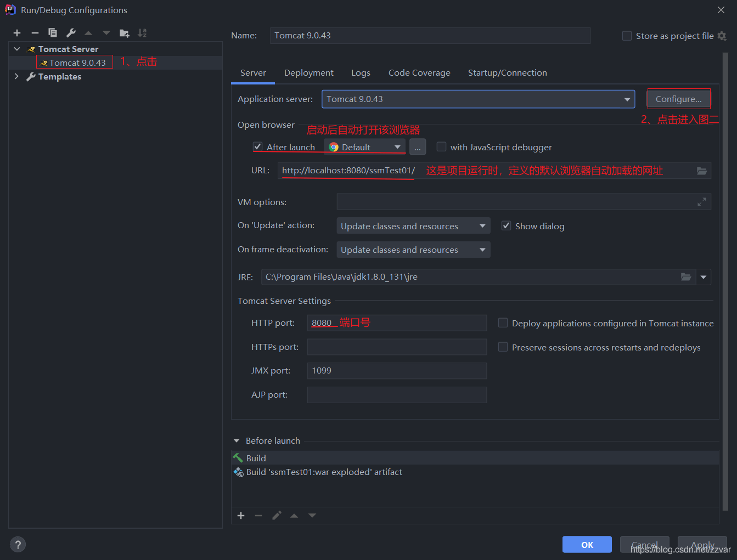
Task: Create new folder for configurations
Action: (125, 33)
